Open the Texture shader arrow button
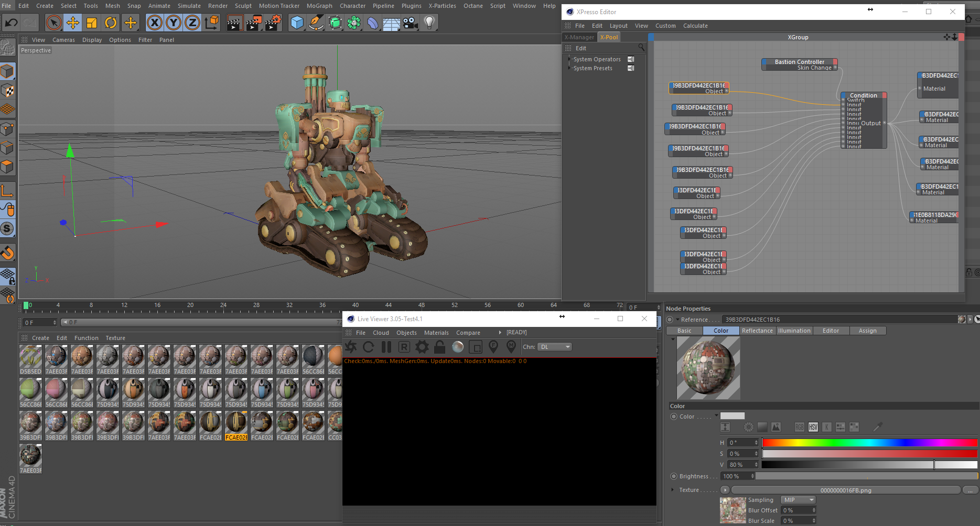 [725, 490]
